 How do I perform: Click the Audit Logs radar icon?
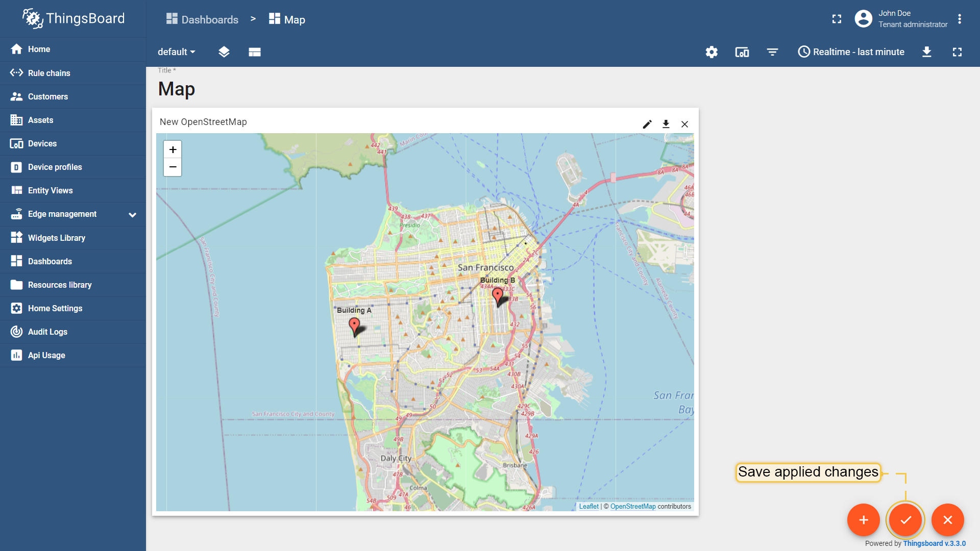point(16,332)
